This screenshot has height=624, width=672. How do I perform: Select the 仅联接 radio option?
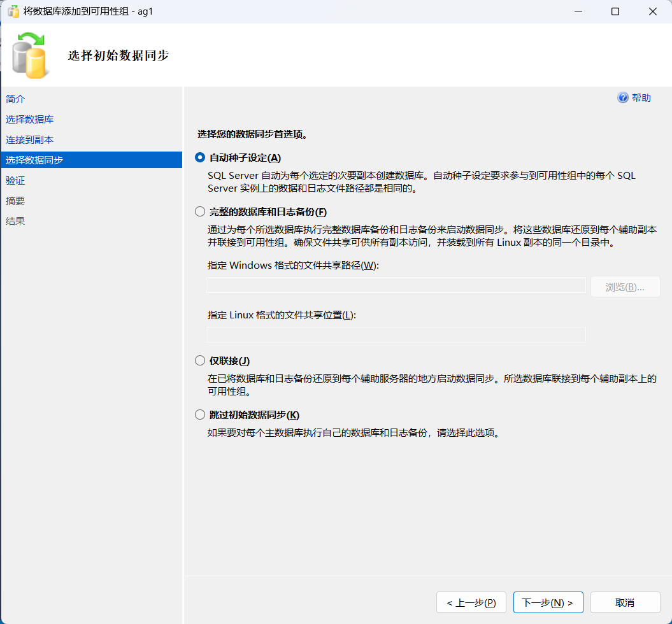(x=200, y=360)
